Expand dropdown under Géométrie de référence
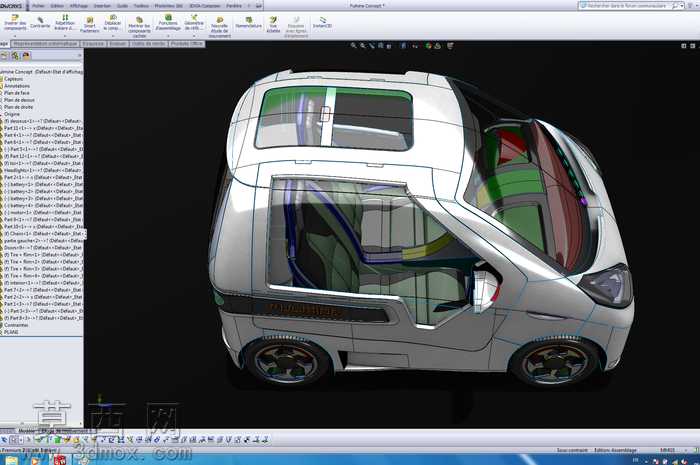700x465 pixels. tap(194, 35)
